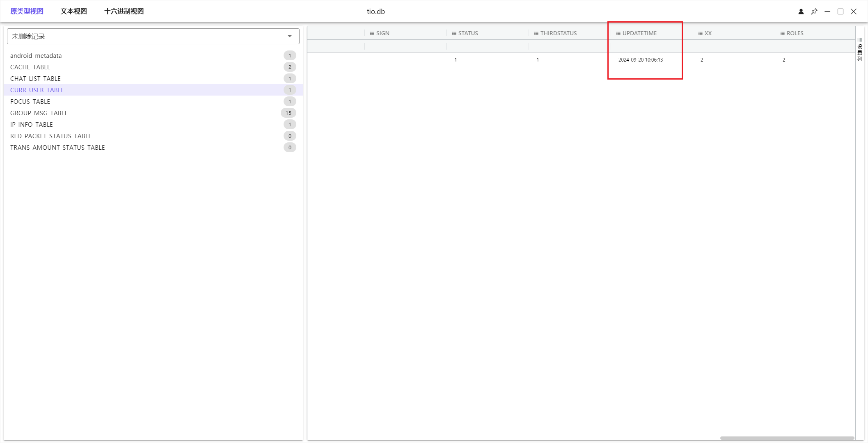868x443 pixels.
Task: Open the FOCUS TABLE entry
Action: (153, 101)
